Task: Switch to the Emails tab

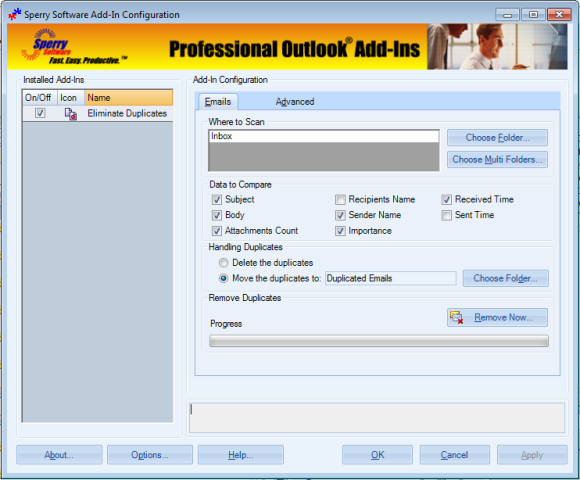Action: (218, 102)
